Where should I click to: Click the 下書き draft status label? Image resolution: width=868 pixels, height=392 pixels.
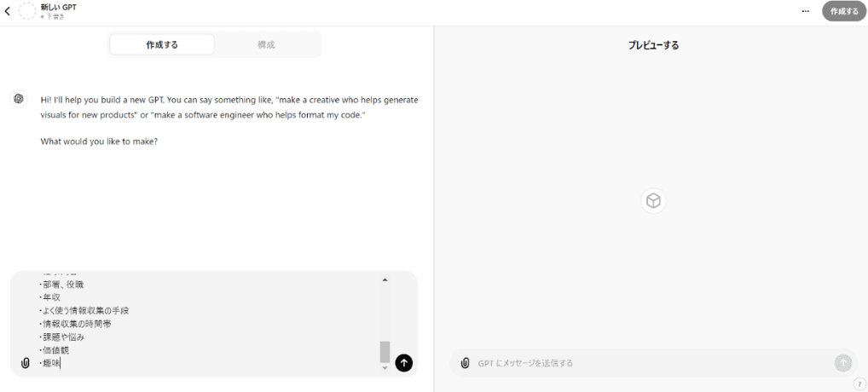click(x=52, y=16)
